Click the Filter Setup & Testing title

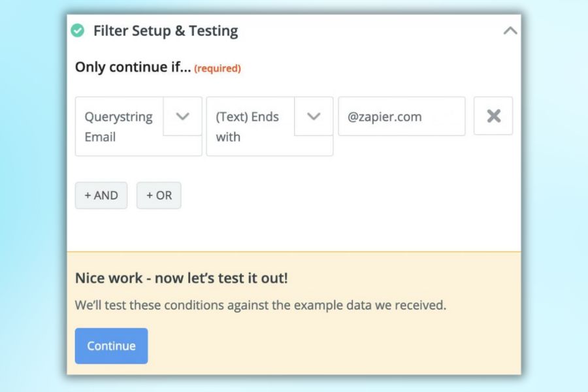165,31
